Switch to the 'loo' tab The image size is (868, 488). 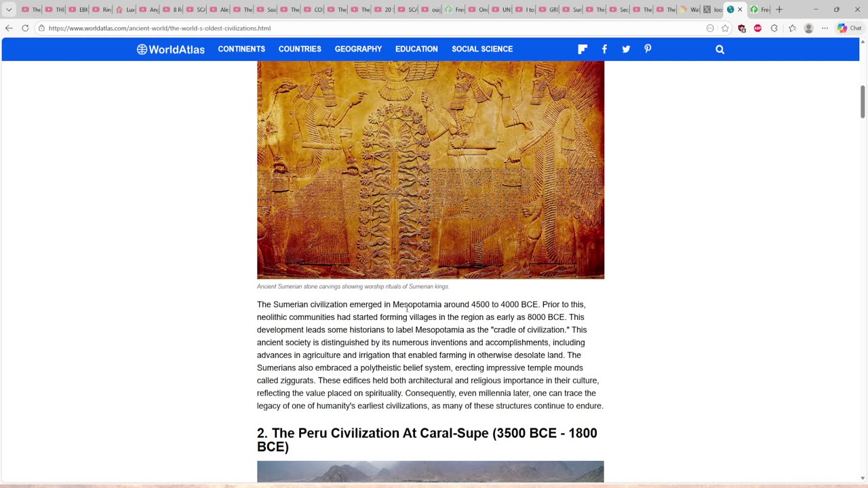713,9
